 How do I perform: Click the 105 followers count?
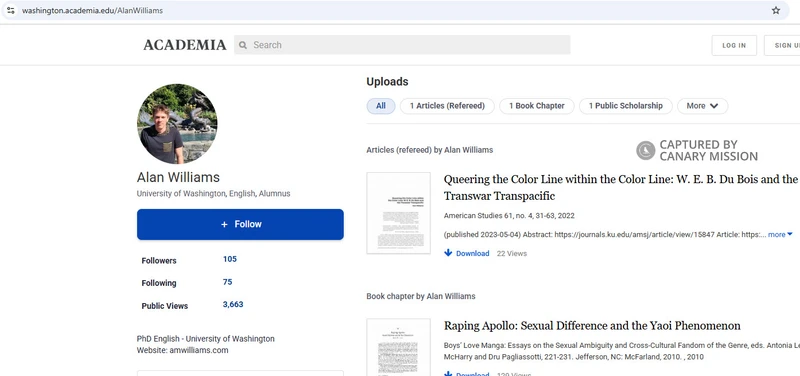[x=230, y=259]
